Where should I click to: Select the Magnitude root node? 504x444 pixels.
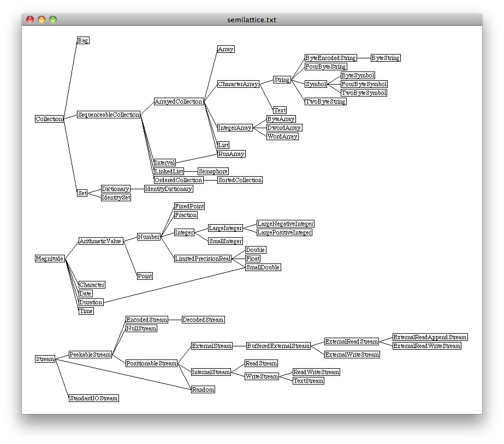click(50, 259)
